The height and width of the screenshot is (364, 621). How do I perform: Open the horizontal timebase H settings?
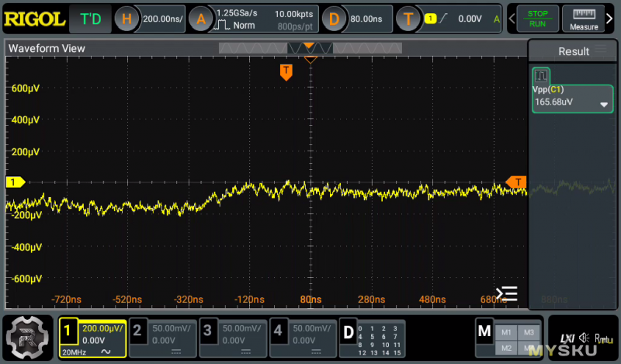[x=127, y=19]
